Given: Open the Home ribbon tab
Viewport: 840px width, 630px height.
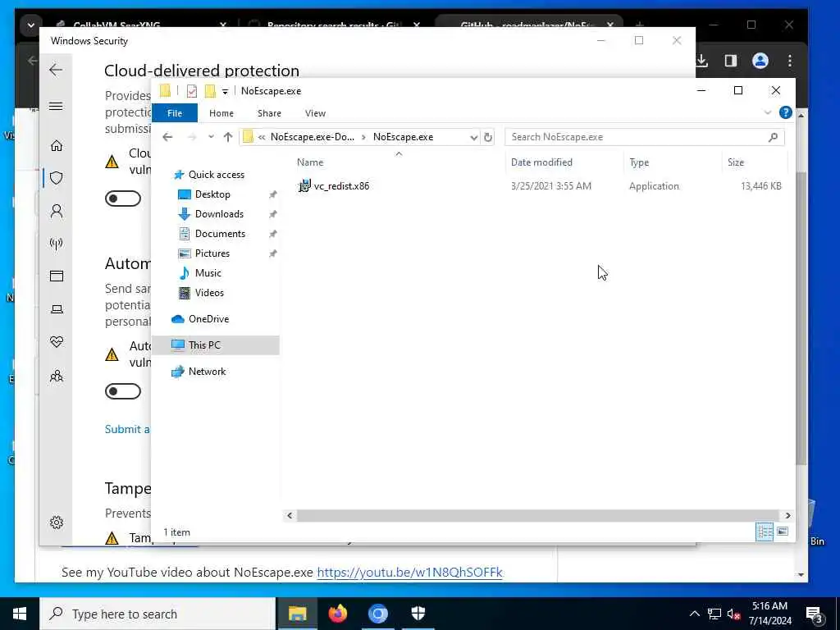Looking at the screenshot, I should 221,113.
